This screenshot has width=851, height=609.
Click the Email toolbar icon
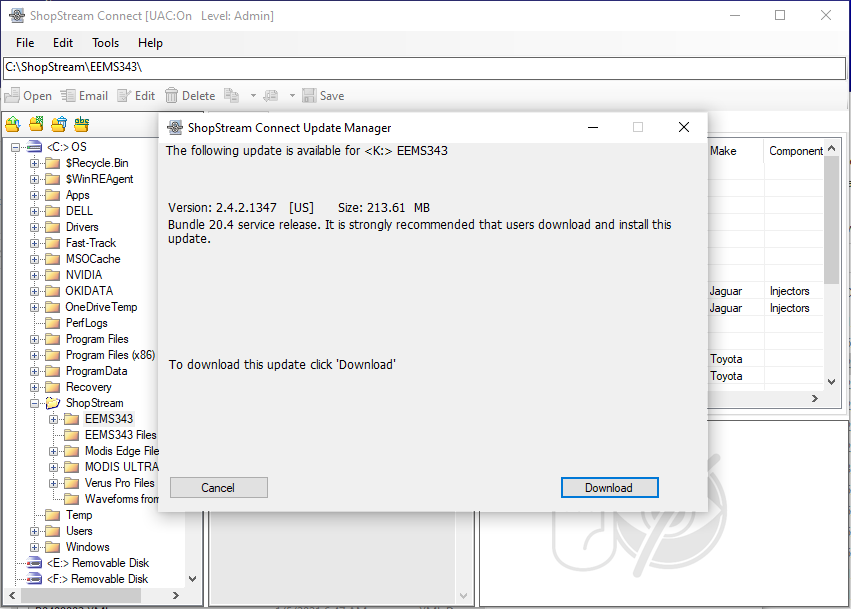tap(68, 96)
